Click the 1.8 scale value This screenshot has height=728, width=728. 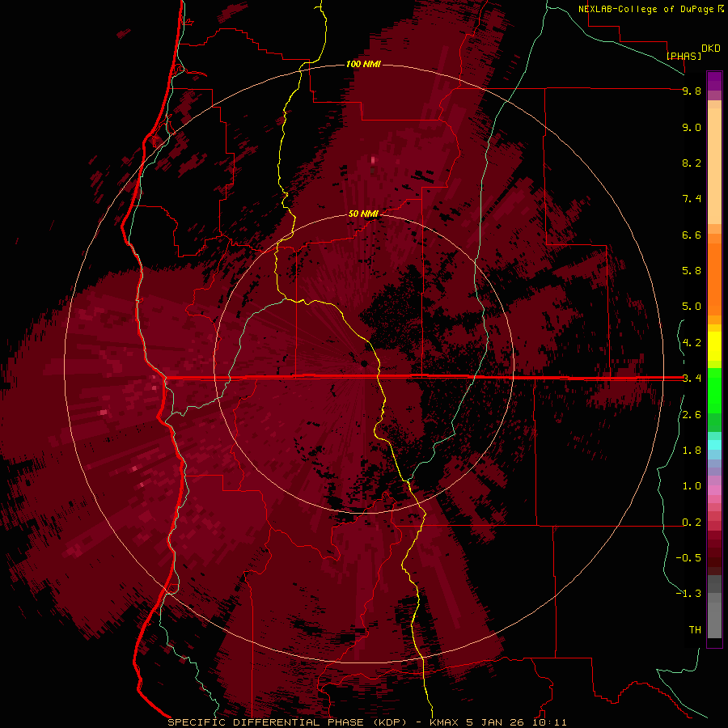coord(692,451)
